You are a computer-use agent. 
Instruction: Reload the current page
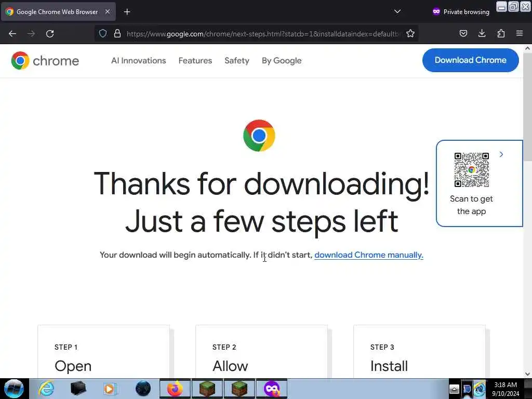[x=50, y=34]
